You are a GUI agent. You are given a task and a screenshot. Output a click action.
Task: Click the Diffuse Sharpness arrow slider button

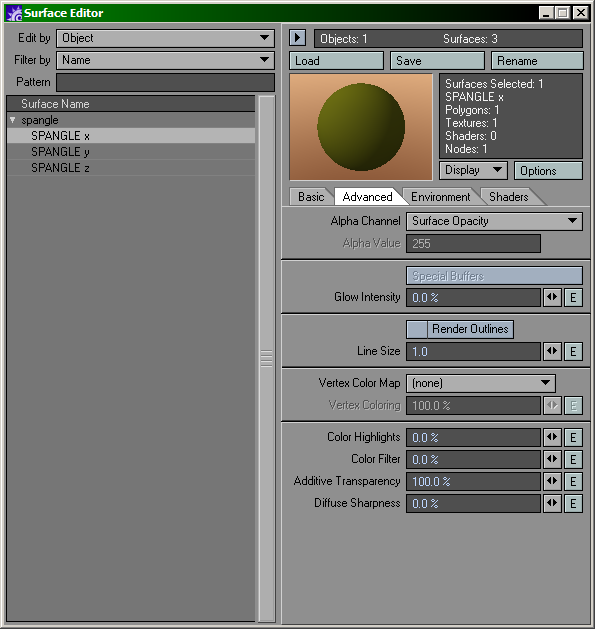coord(552,503)
